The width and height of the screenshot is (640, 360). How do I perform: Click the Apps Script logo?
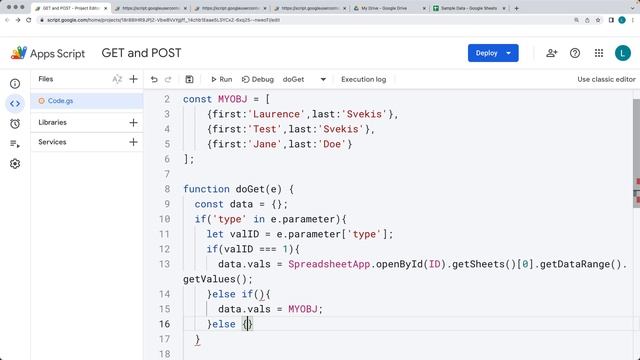pyautogui.click(x=48, y=53)
